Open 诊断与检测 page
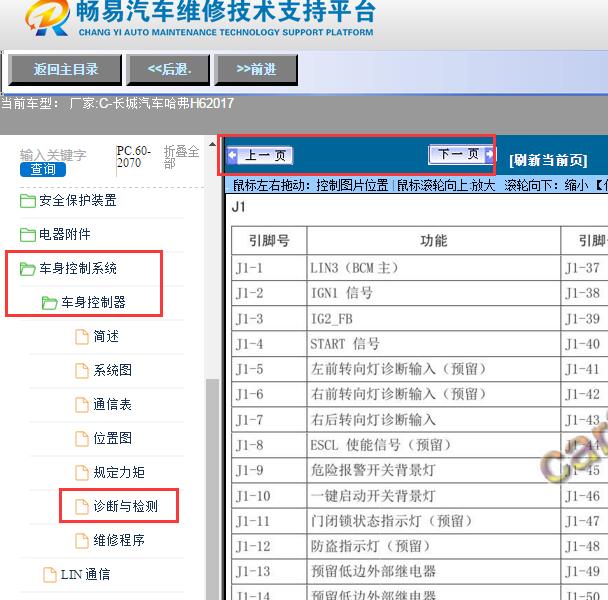 tap(126, 506)
